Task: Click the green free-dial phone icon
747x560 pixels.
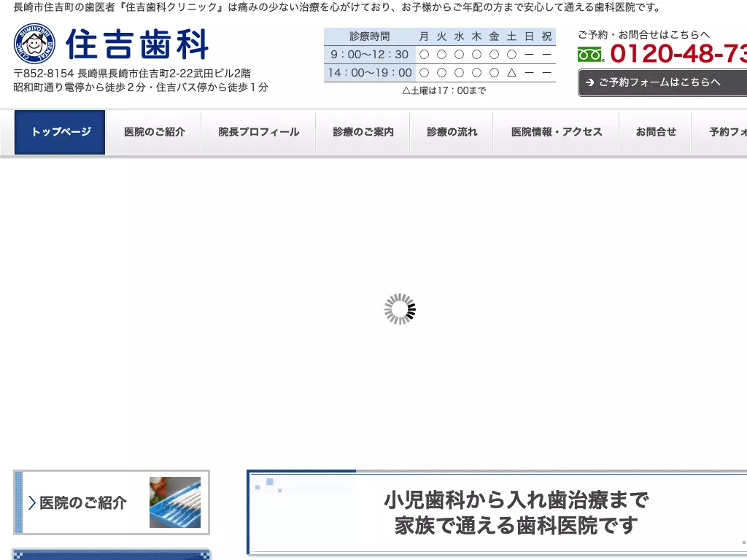Action: tap(589, 54)
